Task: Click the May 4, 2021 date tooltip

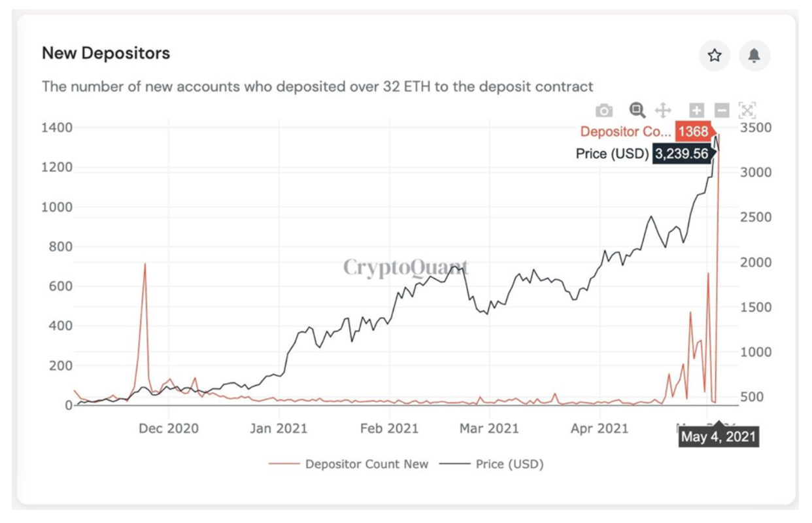Action: pyautogui.click(x=719, y=436)
